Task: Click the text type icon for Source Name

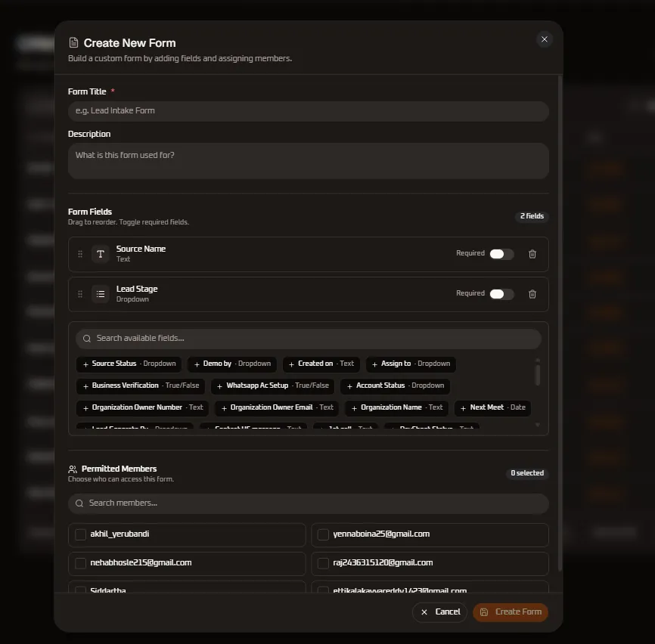Action: (101, 254)
